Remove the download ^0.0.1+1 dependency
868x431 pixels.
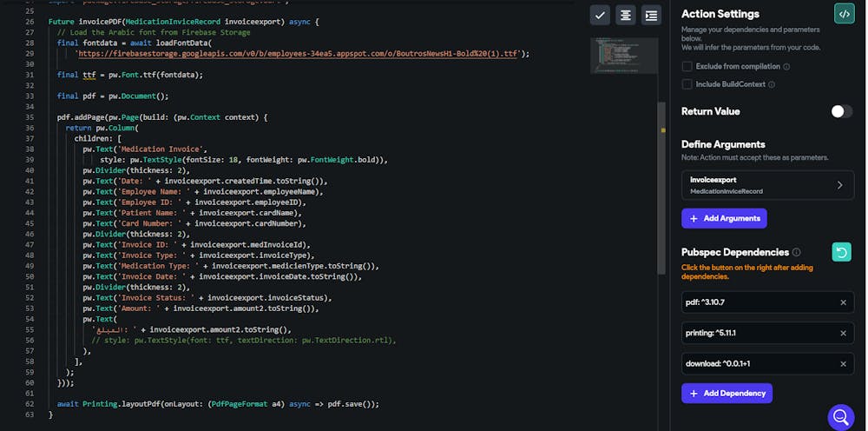[843, 364]
